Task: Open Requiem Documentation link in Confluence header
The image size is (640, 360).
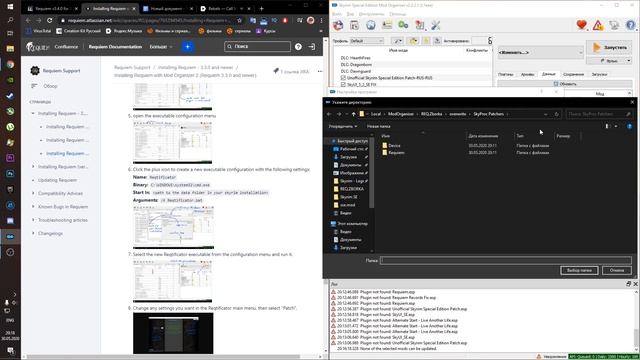Action: [x=115, y=47]
